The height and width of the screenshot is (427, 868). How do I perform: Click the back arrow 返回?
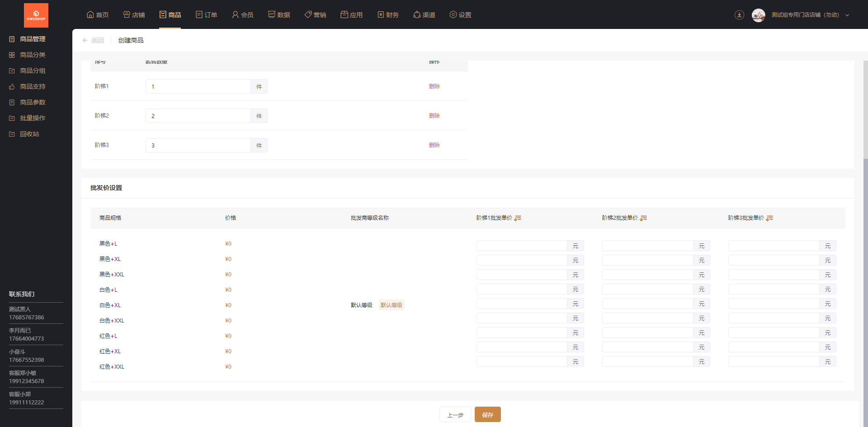click(x=93, y=40)
